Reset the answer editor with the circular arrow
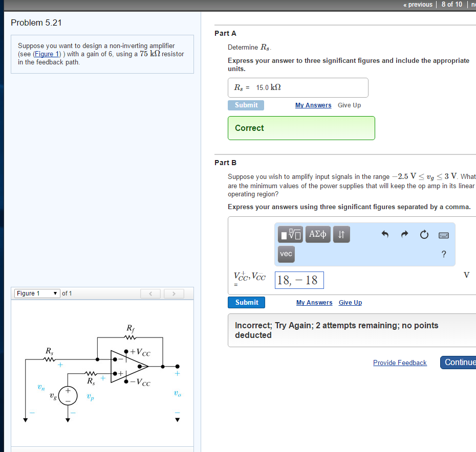The height and width of the screenshot is (452, 476). [424, 235]
